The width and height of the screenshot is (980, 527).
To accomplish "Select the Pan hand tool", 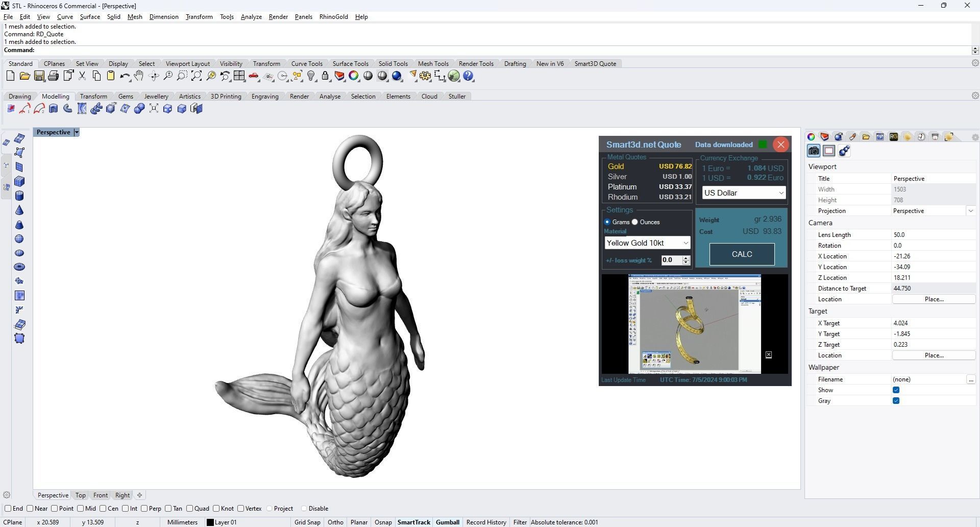I will [139, 76].
